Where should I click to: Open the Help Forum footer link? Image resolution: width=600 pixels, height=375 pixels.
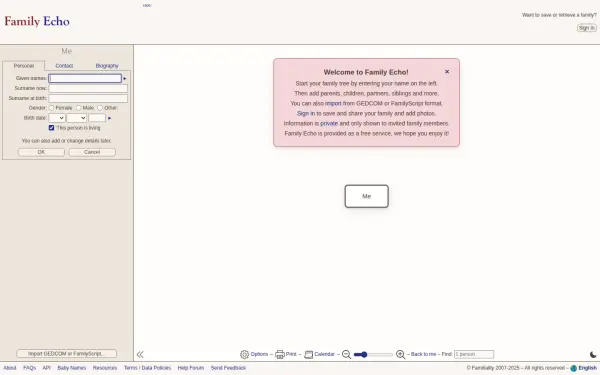click(x=191, y=368)
